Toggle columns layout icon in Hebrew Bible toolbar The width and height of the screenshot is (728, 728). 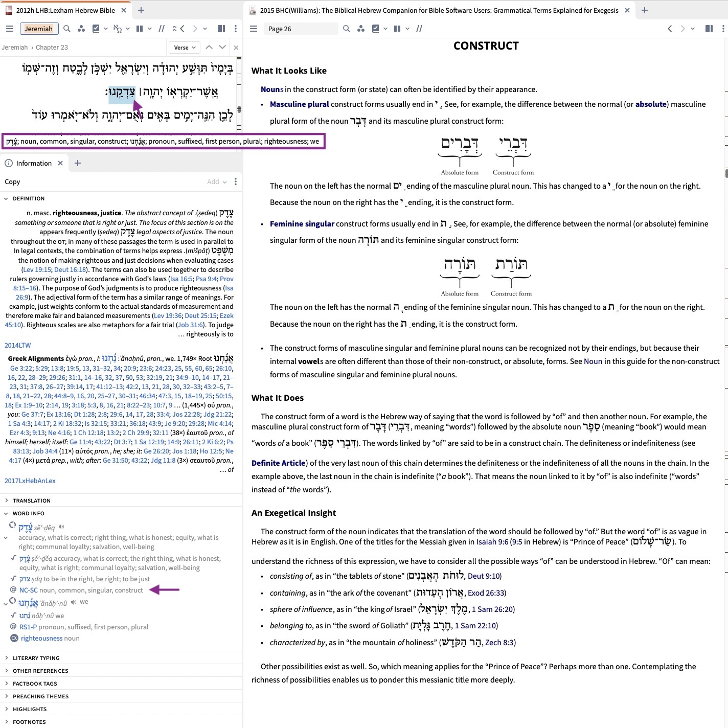140,29
